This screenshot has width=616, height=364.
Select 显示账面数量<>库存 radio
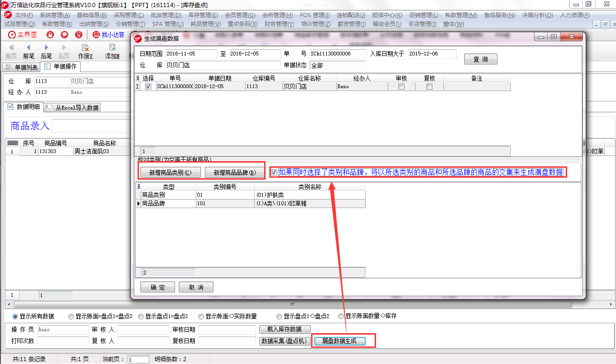coord(340,316)
